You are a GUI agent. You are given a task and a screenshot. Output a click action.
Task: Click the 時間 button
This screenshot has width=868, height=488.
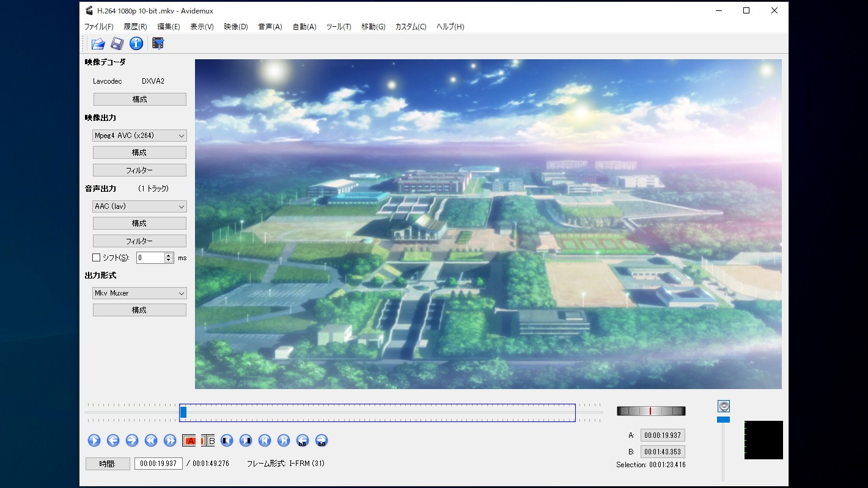pyautogui.click(x=108, y=464)
